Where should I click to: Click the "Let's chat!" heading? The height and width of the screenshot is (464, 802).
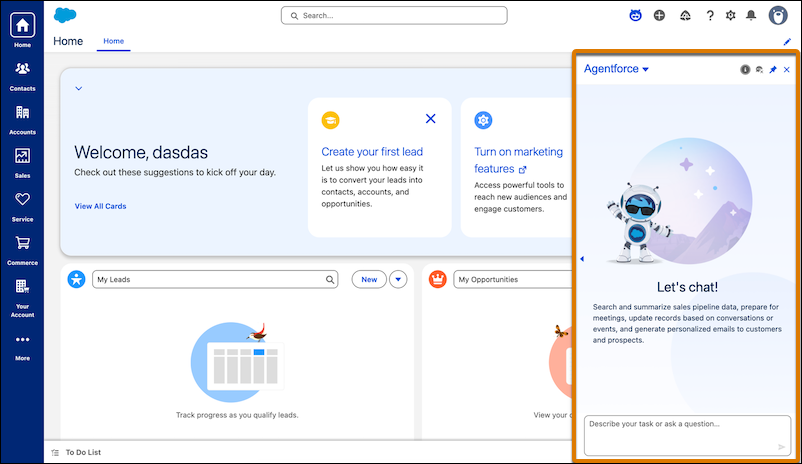[687, 287]
